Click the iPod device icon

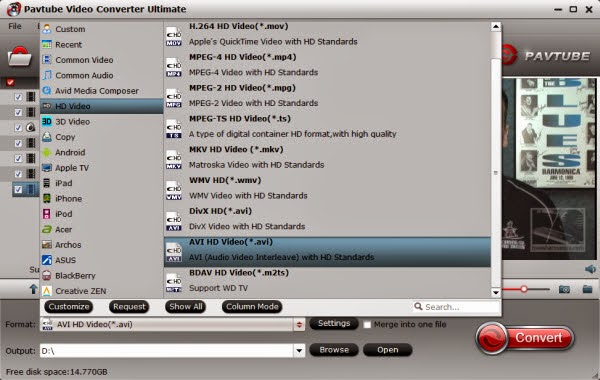coord(47,214)
